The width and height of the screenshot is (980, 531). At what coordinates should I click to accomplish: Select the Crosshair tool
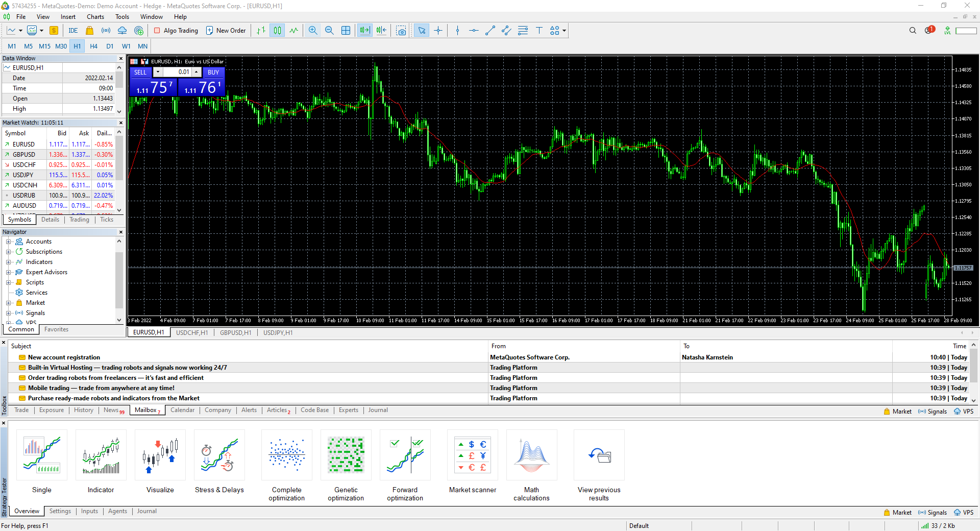coord(438,31)
